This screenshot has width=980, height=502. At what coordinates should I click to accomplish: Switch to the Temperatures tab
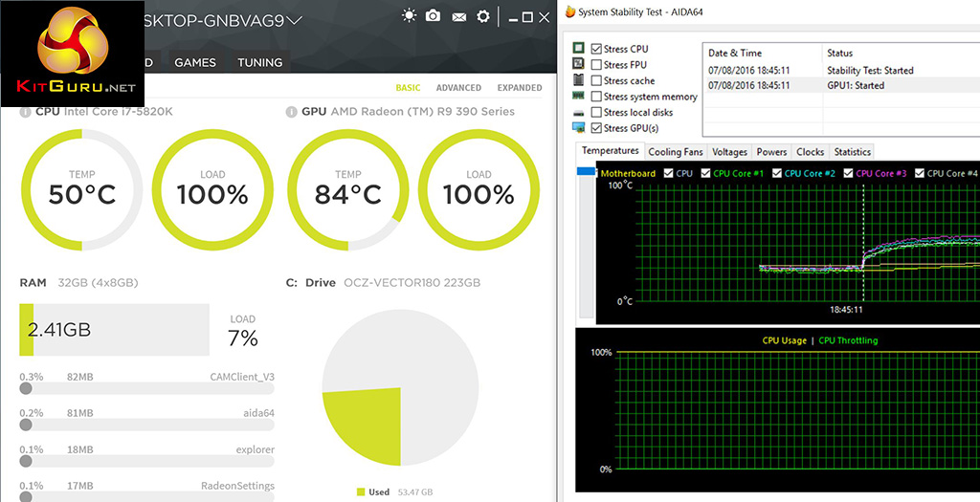(x=610, y=150)
